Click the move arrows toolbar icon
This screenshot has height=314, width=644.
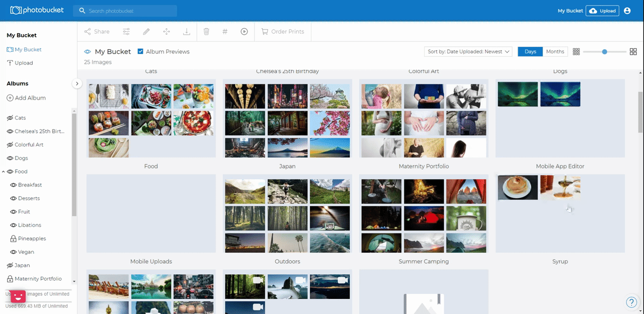pos(167,32)
